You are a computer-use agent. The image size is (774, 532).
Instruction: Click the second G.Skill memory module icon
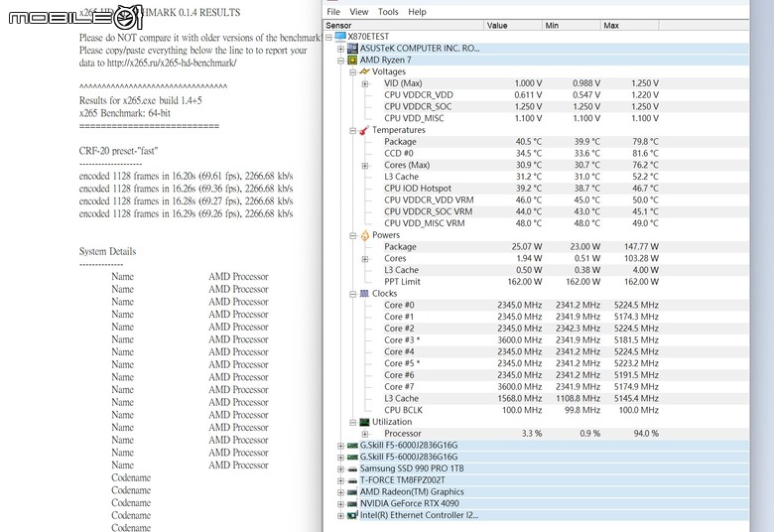(352, 457)
